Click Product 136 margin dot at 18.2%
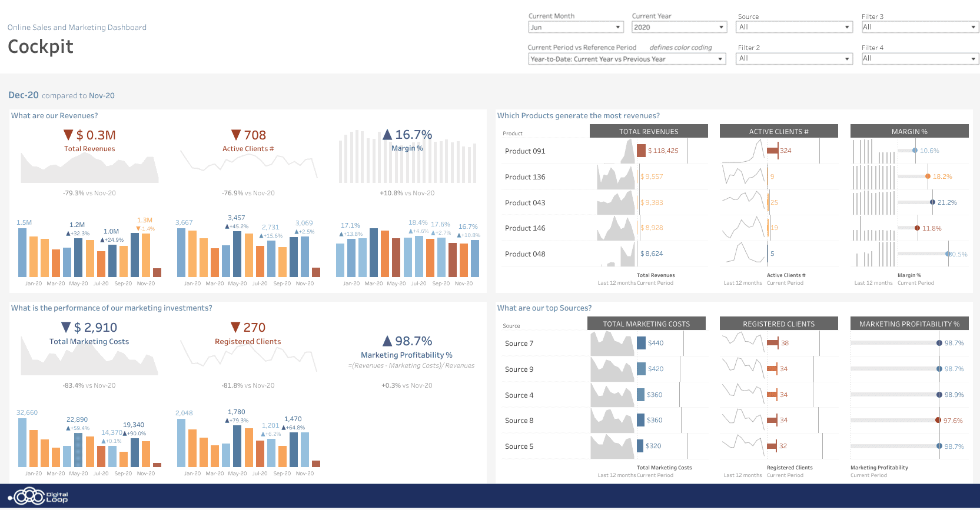Viewport: 980px width, 510px height. coord(928,176)
